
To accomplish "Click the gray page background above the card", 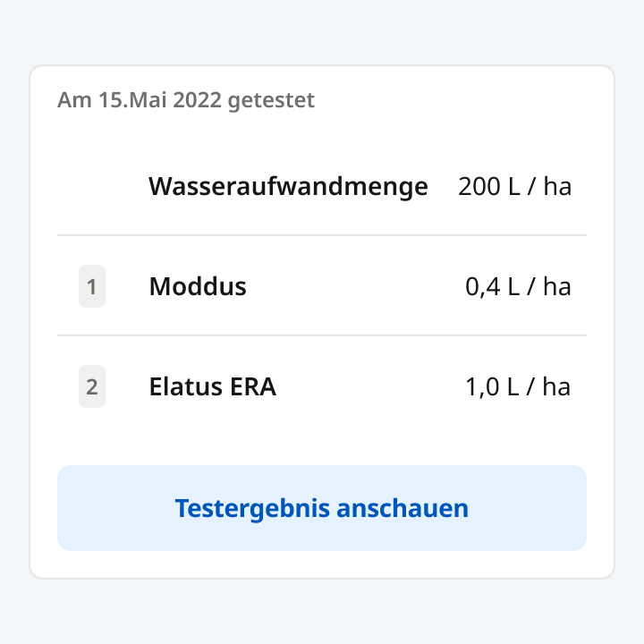I will pyautogui.click(x=322, y=31).
